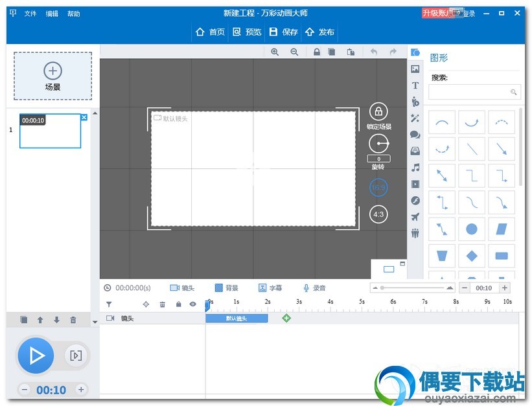
Task: Play the animation
Action: pyautogui.click(x=36, y=355)
